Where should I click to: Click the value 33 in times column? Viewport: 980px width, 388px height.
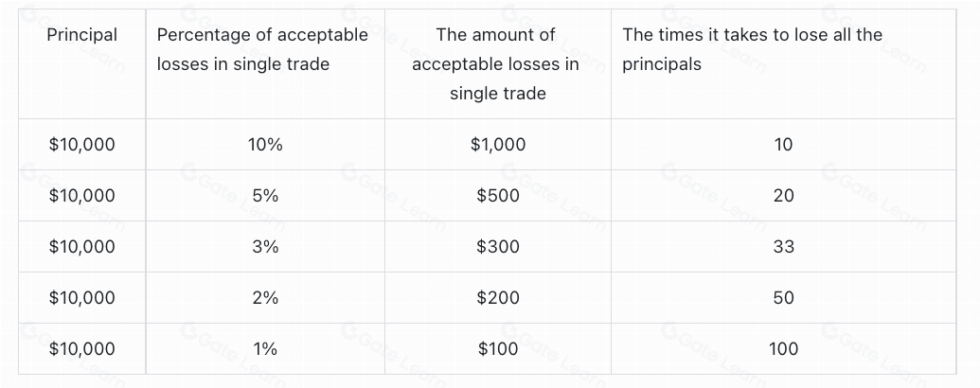783,247
